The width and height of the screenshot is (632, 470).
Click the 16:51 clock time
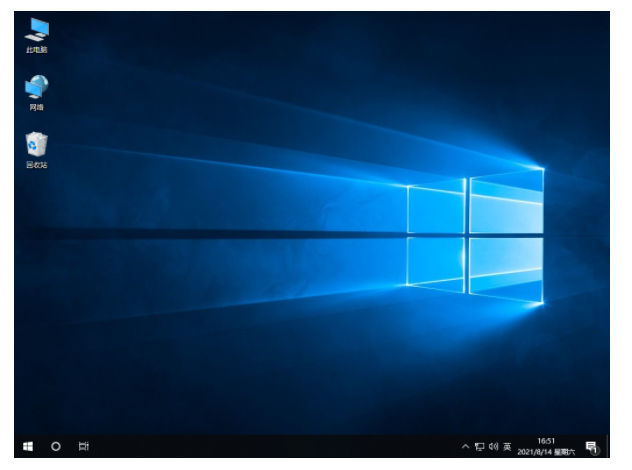[545, 440]
